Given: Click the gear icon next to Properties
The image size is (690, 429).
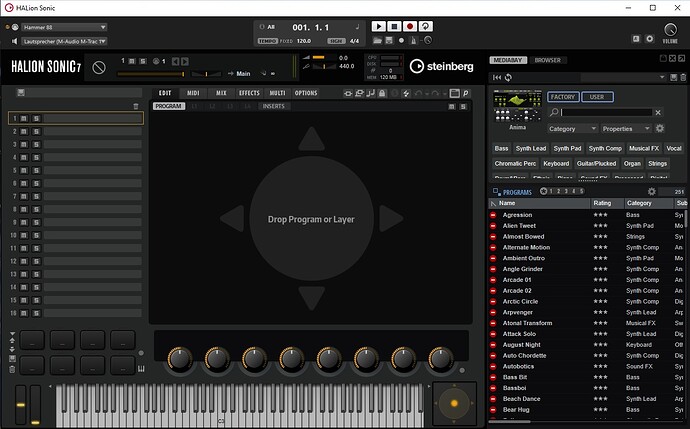Looking at the screenshot, I should [x=660, y=128].
